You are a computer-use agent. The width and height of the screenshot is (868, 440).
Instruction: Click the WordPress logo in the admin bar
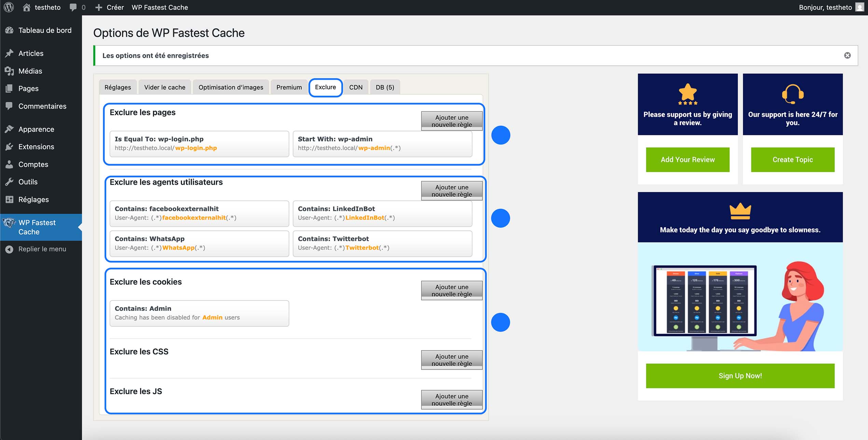coord(8,7)
